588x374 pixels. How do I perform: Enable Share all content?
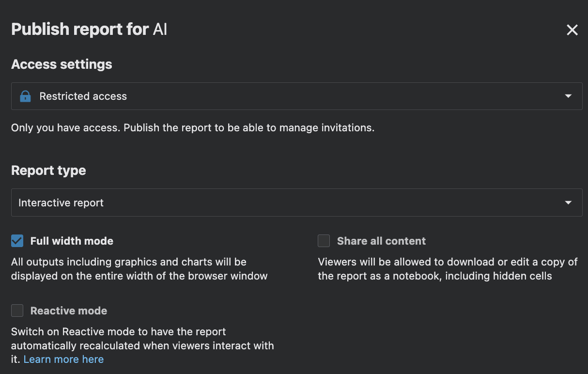click(324, 240)
